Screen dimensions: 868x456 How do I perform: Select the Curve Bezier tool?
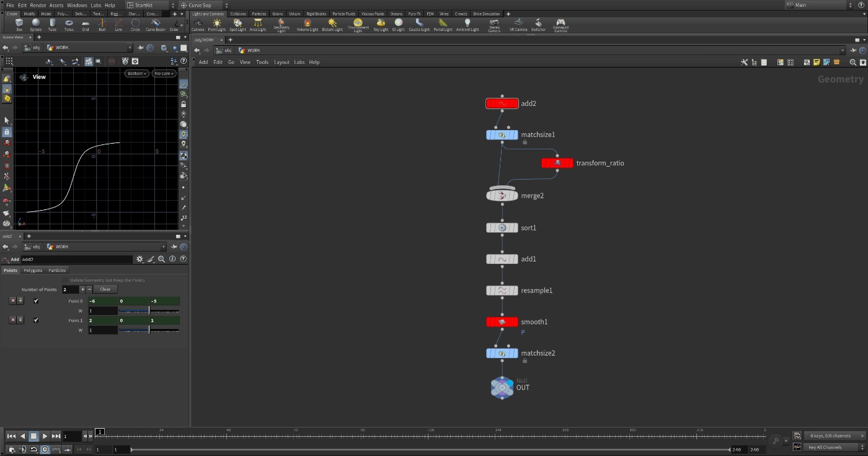click(156, 25)
